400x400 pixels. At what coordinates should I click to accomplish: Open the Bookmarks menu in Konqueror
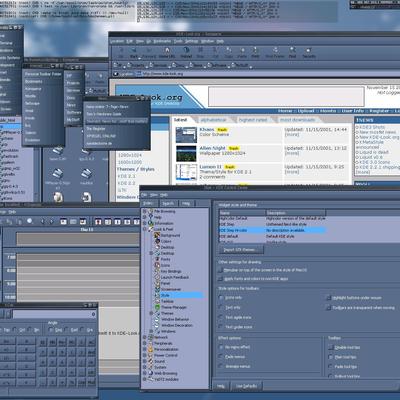162,41
